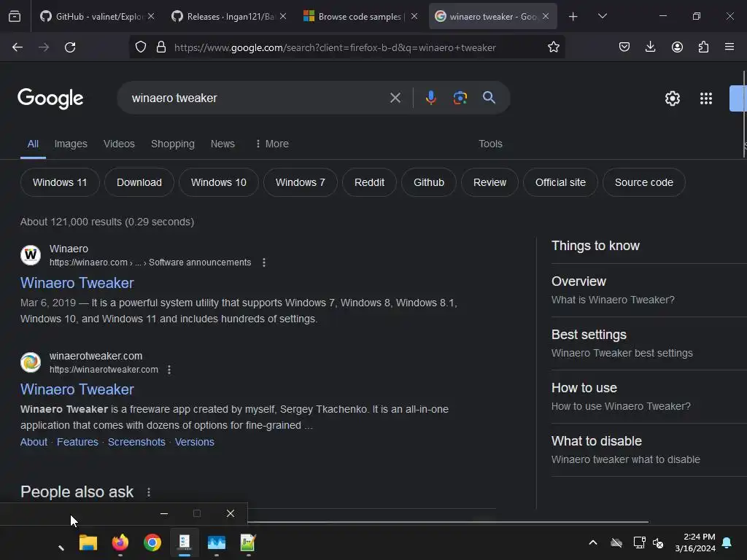The image size is (747, 560).
Task: Open the shield tracking protection icon
Action: (x=141, y=47)
